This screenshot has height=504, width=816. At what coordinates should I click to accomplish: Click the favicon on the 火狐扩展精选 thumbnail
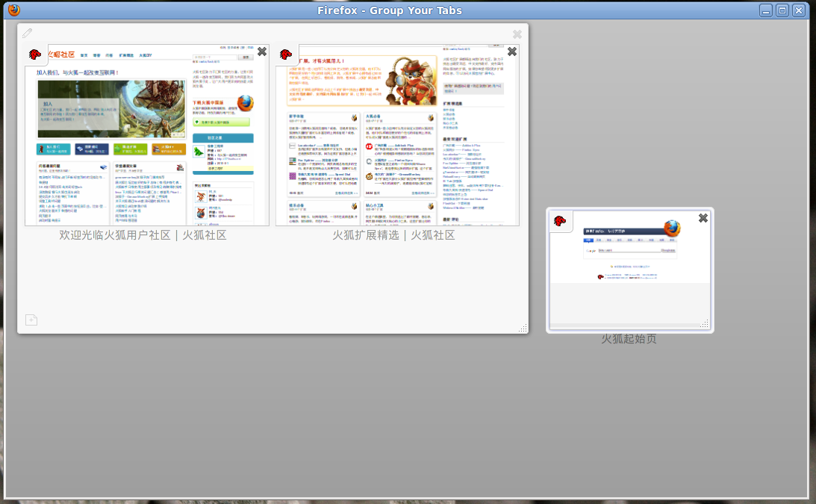coord(285,55)
